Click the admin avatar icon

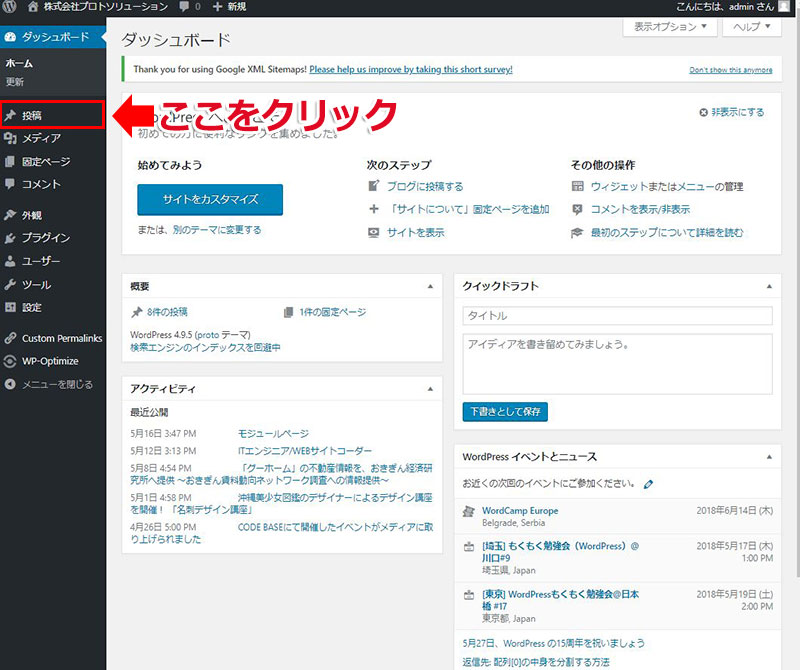(x=784, y=6)
